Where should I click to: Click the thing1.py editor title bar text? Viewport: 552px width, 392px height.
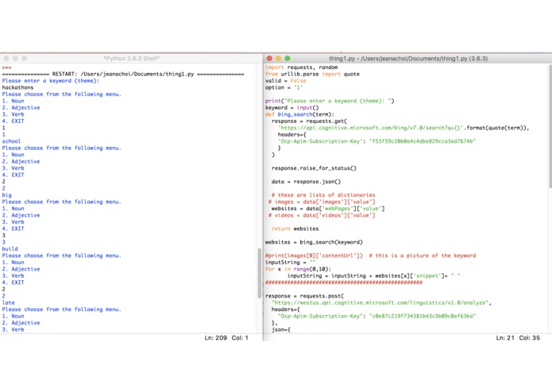[x=408, y=59]
